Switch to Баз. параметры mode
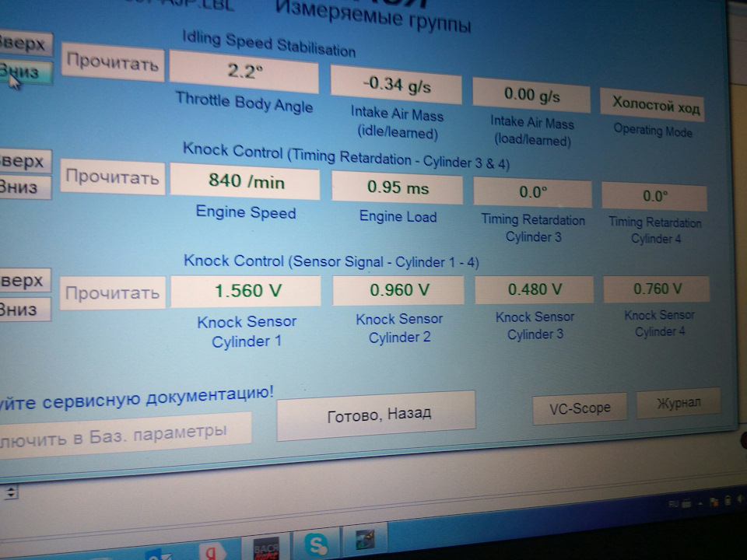 coord(124,436)
